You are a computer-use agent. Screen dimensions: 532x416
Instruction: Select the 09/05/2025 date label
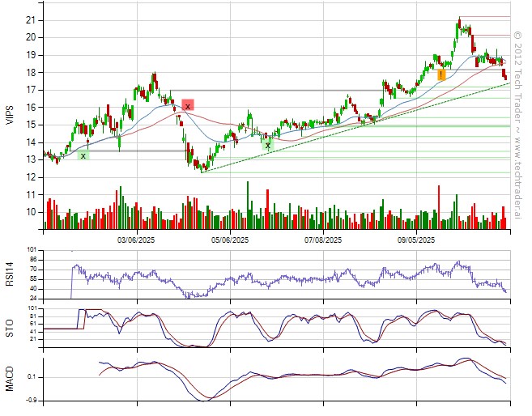pos(416,240)
